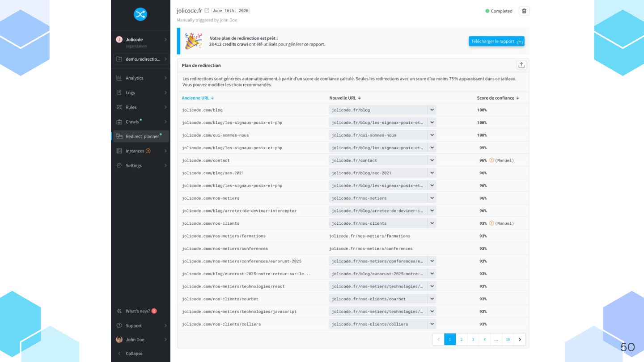The image size is (644, 362).
Task: Go to previous page arrow
Action: (438, 340)
